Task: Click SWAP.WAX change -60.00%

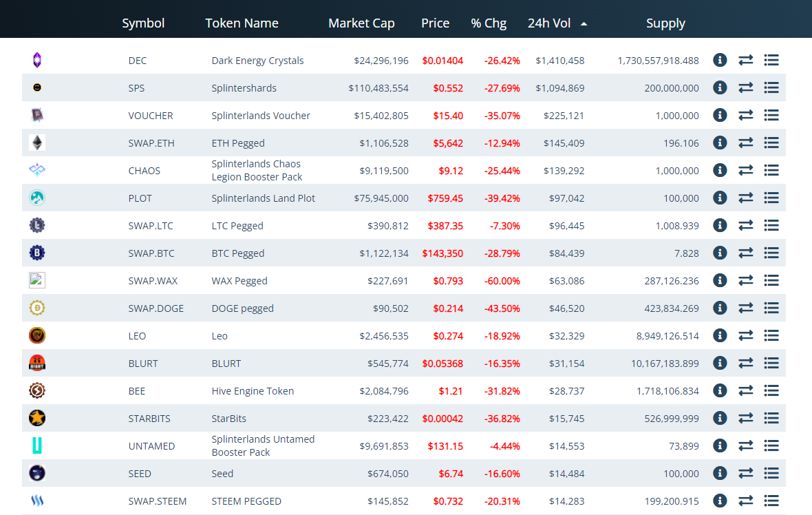Action: pyautogui.click(x=502, y=281)
